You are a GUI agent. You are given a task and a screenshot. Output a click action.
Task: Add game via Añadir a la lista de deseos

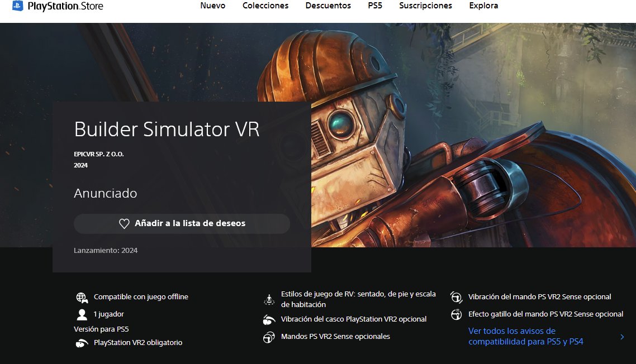182,223
